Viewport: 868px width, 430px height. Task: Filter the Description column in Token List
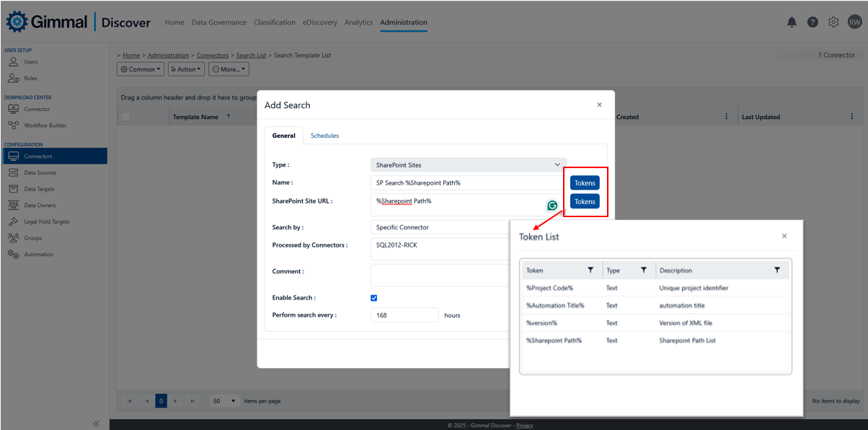(x=777, y=270)
